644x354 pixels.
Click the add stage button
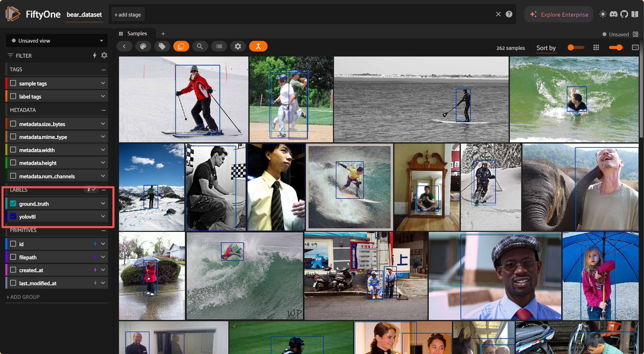pos(128,15)
